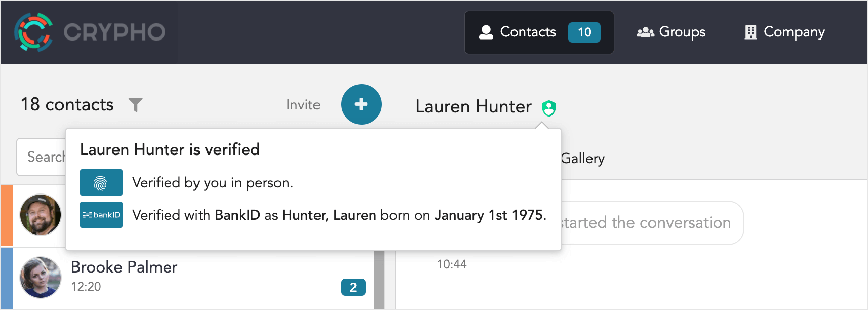Click the bearded contact's avatar
Screen dimensions: 868x310
point(41,215)
